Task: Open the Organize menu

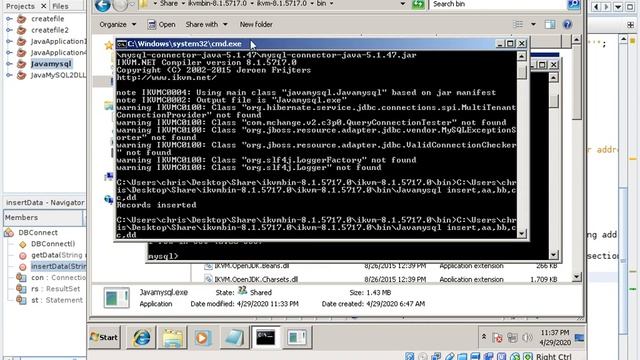Action: [x=118, y=24]
